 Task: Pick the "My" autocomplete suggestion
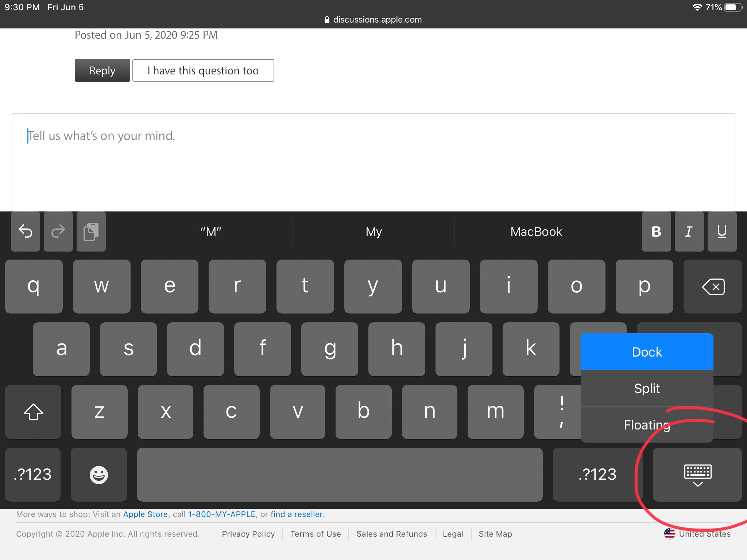point(373,232)
